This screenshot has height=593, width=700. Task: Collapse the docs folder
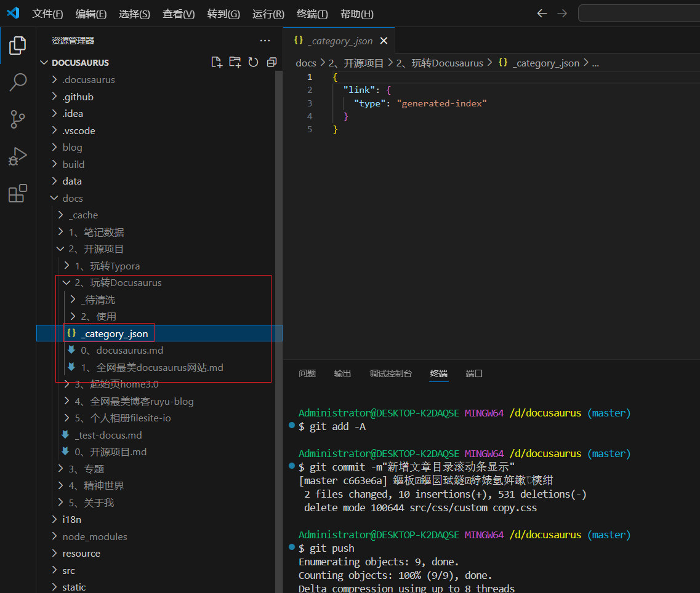coord(73,198)
